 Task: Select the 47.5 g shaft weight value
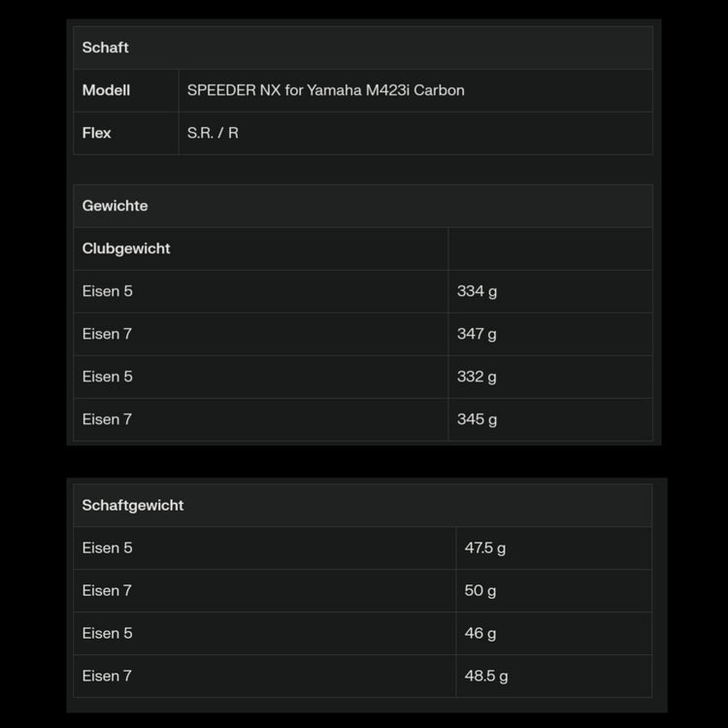coord(485,547)
